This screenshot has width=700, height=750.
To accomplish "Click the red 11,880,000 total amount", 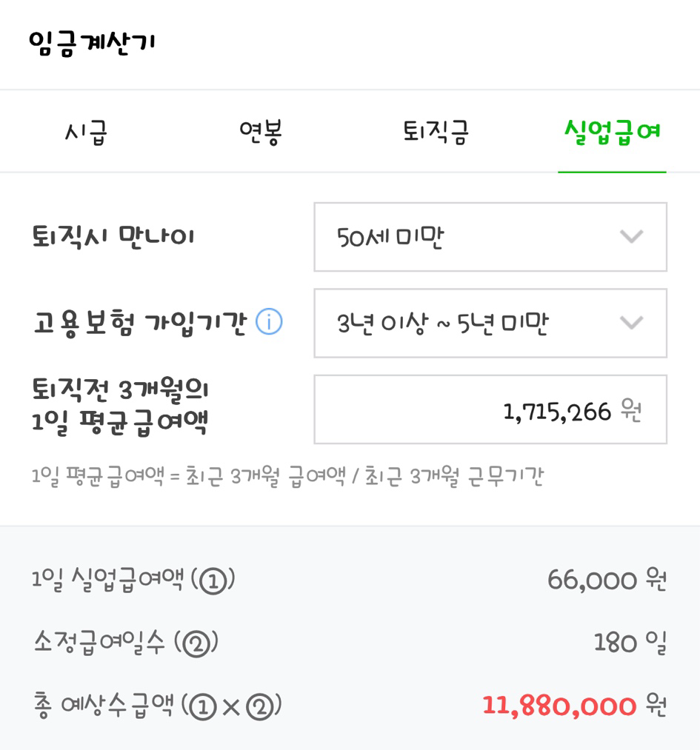I will (x=559, y=706).
